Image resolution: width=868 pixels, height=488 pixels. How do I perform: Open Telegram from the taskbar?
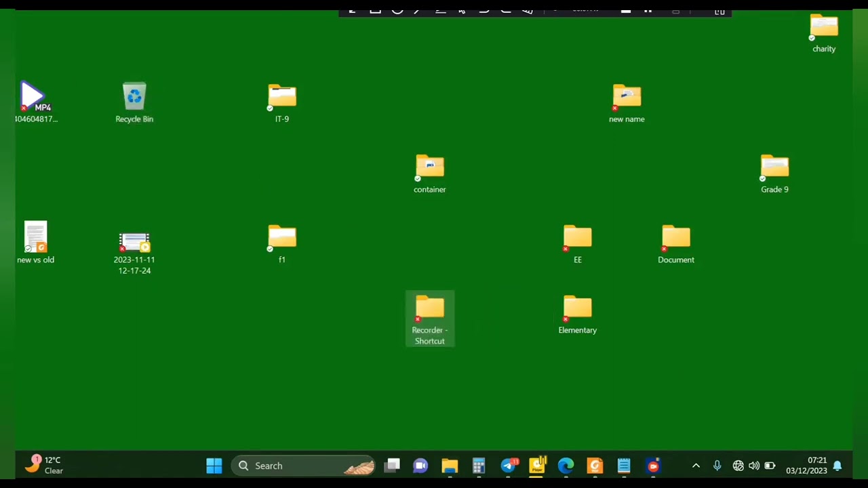[x=508, y=466]
